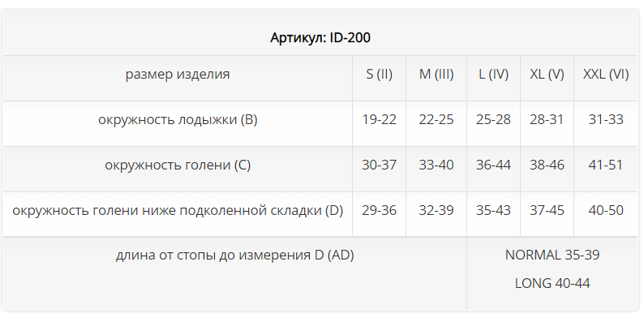Click the 33-40 calf value cell
This screenshot has width=644, height=322.
(x=436, y=165)
